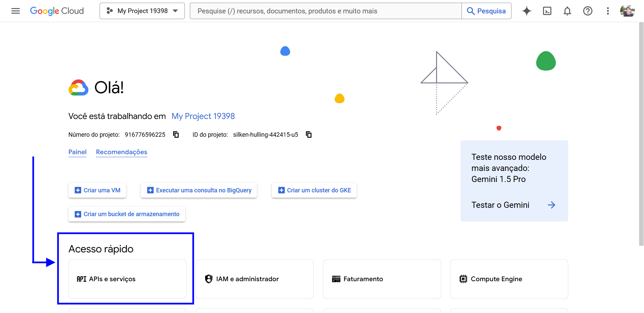
Task: Copy the project ID to clipboard
Action: click(x=309, y=134)
